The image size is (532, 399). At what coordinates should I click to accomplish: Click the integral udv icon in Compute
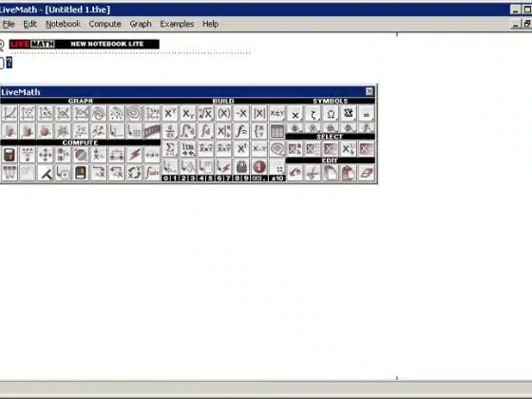pyautogui.click(x=152, y=173)
